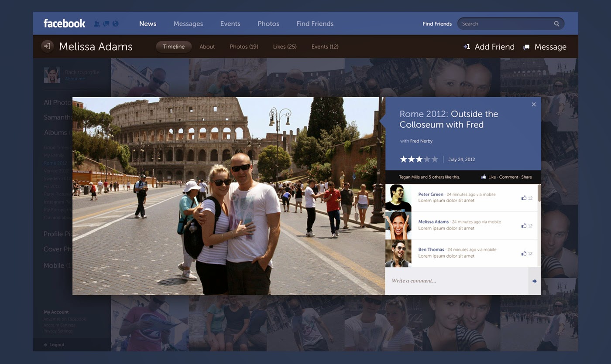
Task: Click the Comment link under photo
Action: point(508,177)
